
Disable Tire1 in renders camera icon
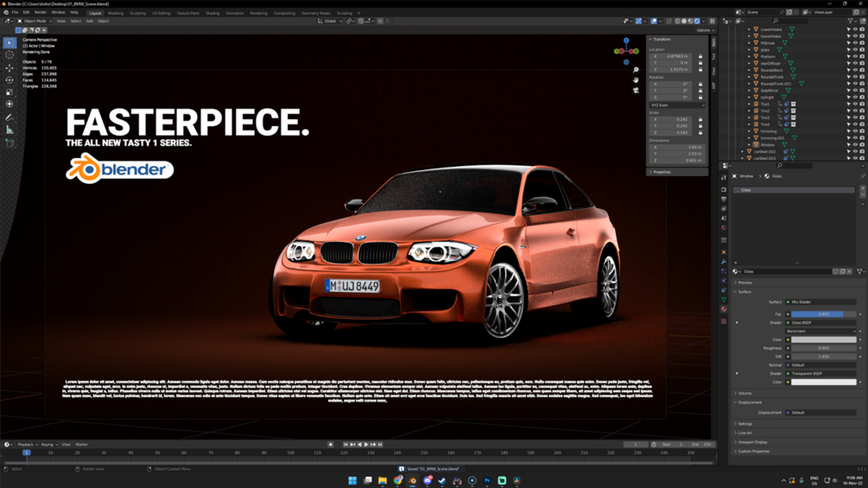[862, 104]
